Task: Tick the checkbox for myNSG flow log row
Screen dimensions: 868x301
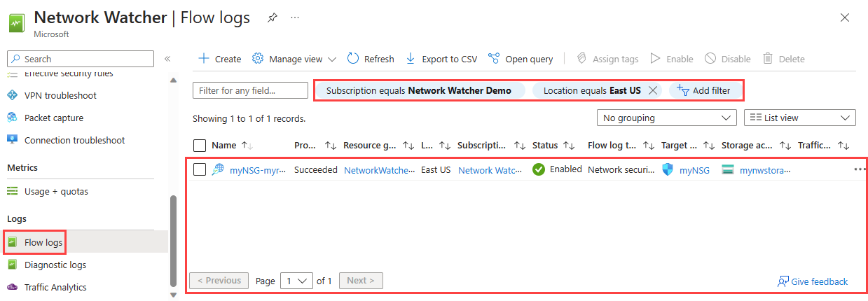Action: coord(200,169)
